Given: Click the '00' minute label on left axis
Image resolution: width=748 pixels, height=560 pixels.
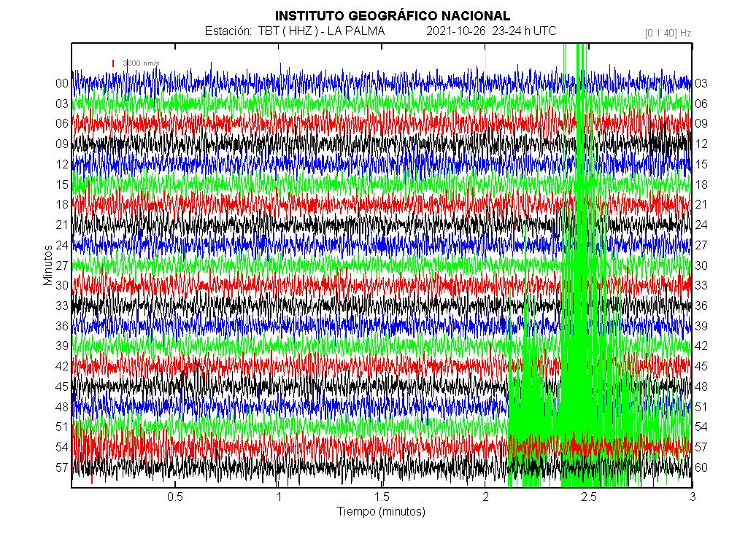Looking at the screenshot, I should (62, 83).
